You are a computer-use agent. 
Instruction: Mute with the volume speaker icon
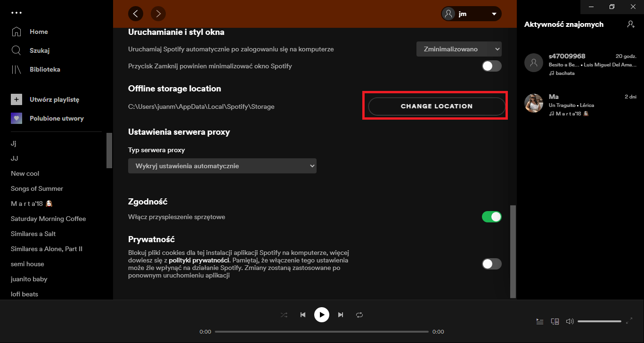(x=570, y=321)
